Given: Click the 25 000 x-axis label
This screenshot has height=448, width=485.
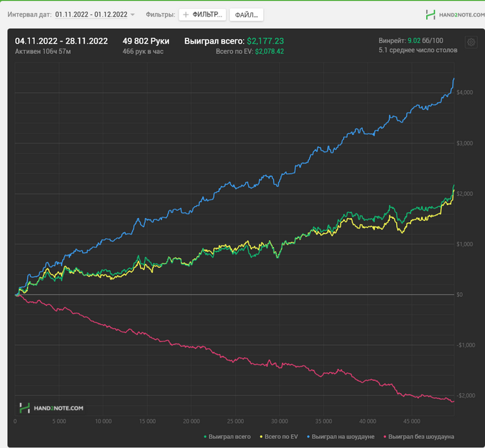Looking at the screenshot, I should point(236,421).
